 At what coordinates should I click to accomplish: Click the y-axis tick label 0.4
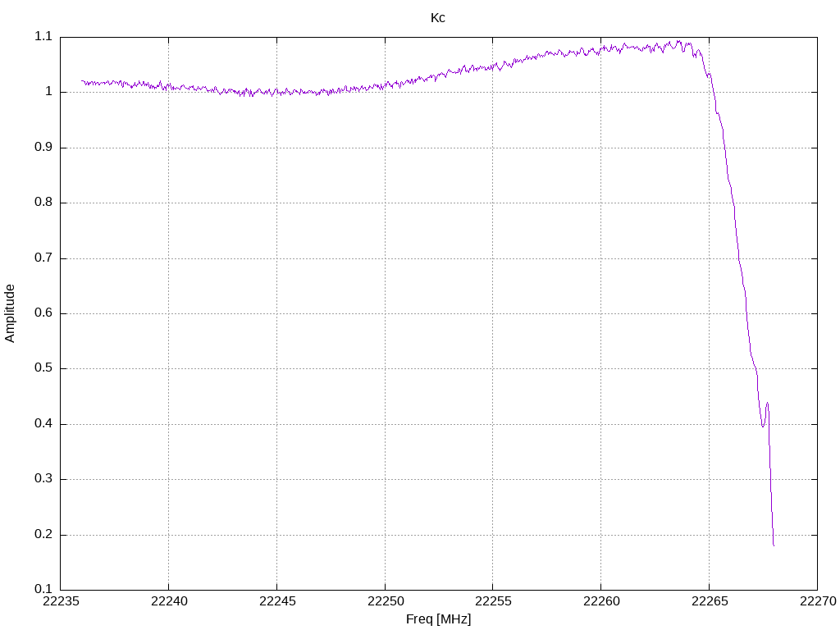(43, 424)
